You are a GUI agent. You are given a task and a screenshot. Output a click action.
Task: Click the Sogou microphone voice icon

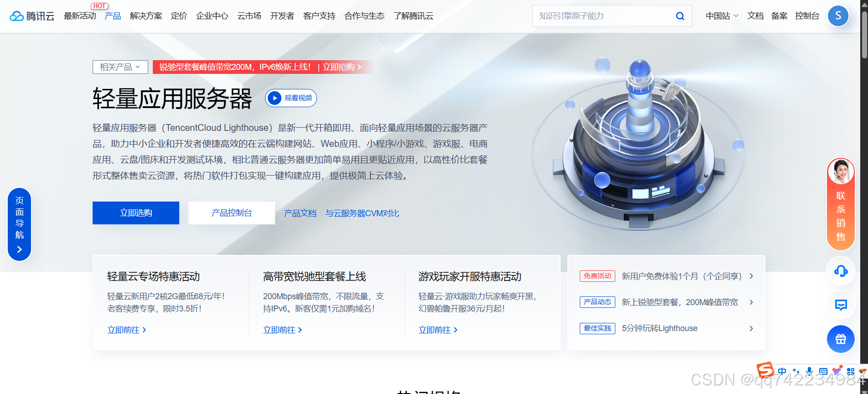pos(809,371)
